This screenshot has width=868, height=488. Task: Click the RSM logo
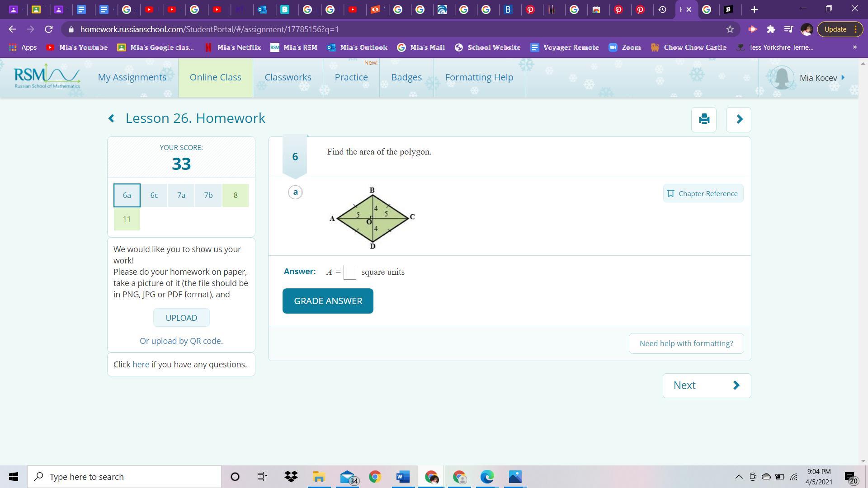(47, 77)
